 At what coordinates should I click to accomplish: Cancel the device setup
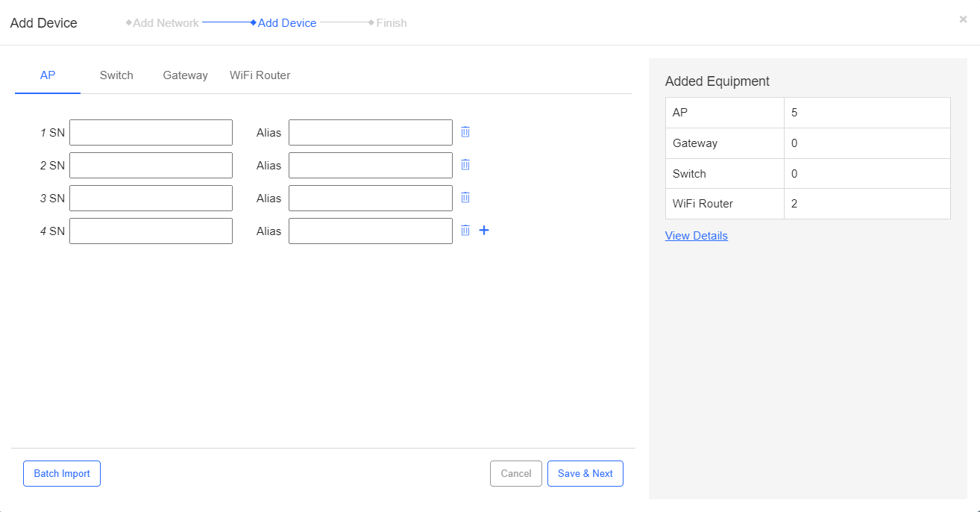point(515,473)
